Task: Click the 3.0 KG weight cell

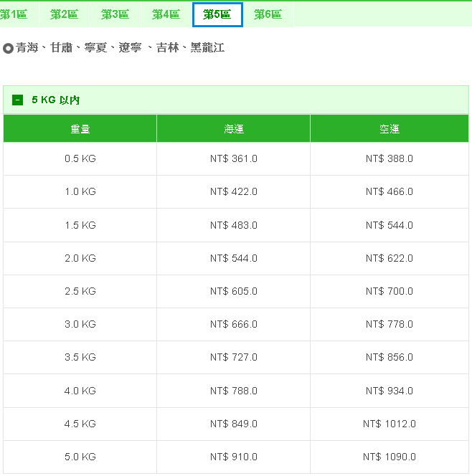Action: (x=80, y=324)
